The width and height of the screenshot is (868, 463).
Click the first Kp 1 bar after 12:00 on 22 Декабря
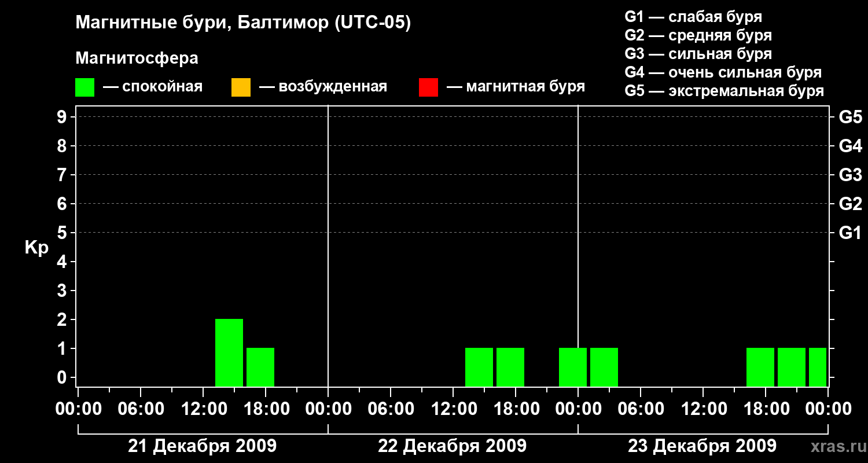[x=479, y=367]
